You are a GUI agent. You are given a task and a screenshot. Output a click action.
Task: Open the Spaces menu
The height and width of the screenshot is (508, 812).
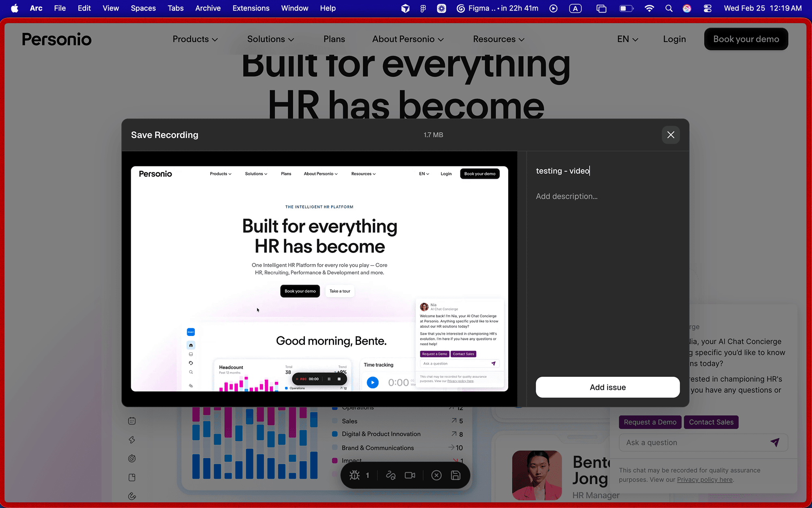[143, 8]
